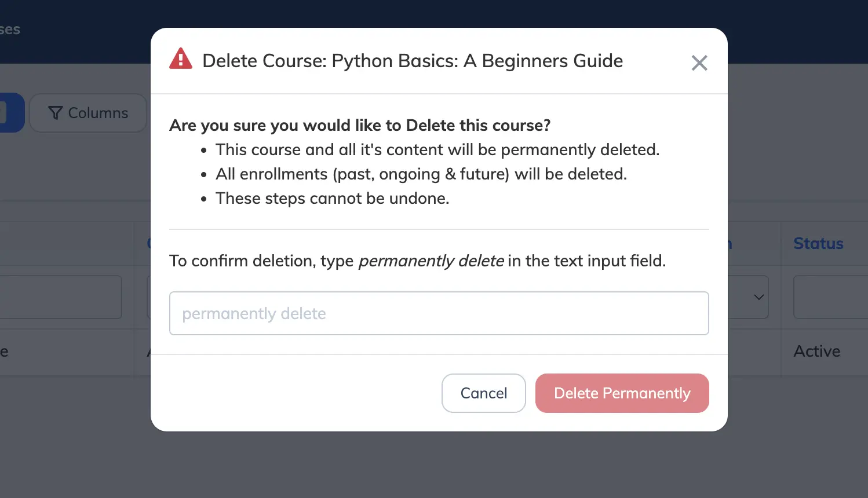This screenshot has height=498, width=868.
Task: Click the 'Are you sure' heading
Action: tap(360, 125)
